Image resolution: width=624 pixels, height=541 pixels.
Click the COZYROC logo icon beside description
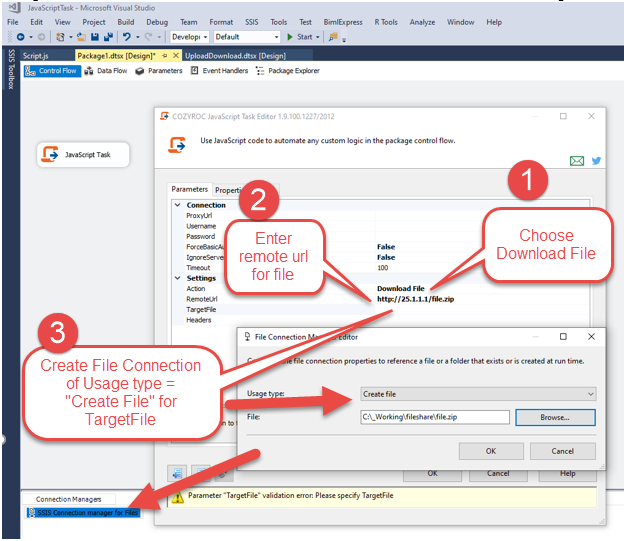point(177,145)
